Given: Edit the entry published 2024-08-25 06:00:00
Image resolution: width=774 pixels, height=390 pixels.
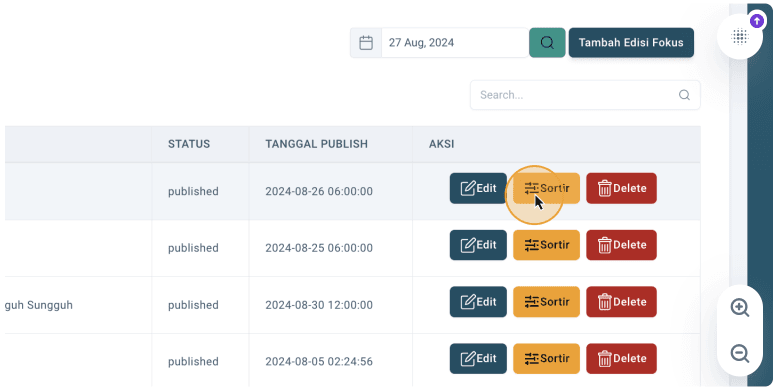Looking at the screenshot, I should [x=478, y=245].
